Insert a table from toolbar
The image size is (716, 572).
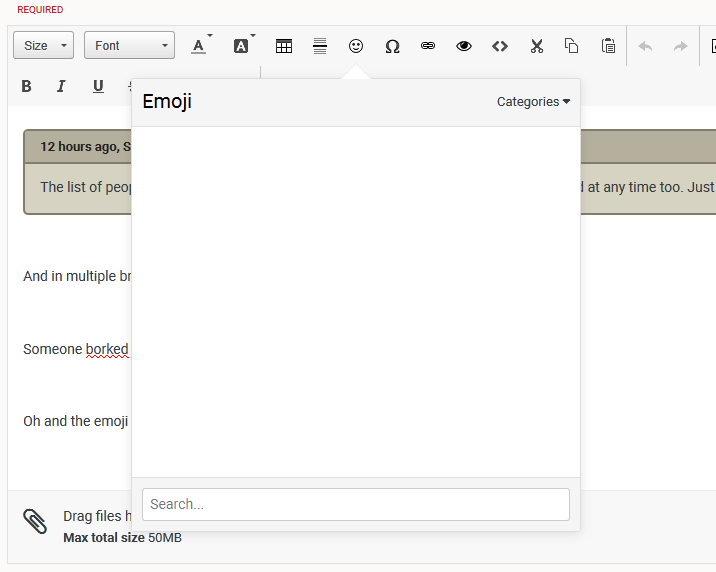point(284,46)
